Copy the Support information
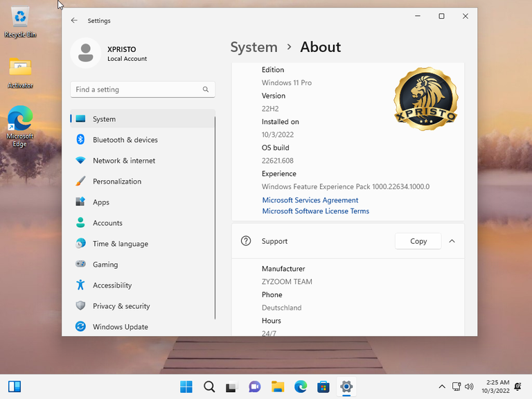 pyautogui.click(x=418, y=241)
